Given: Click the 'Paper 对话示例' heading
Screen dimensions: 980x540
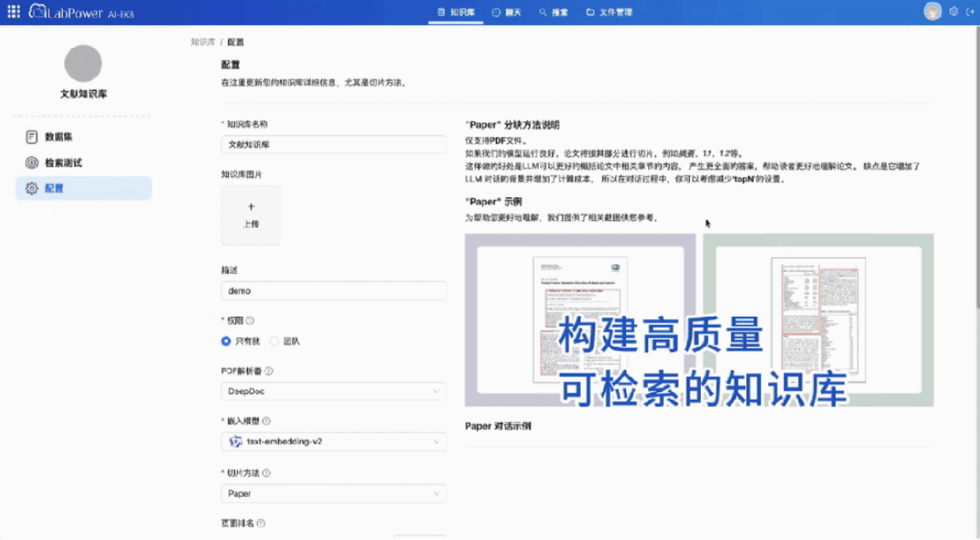Looking at the screenshot, I should [498, 427].
